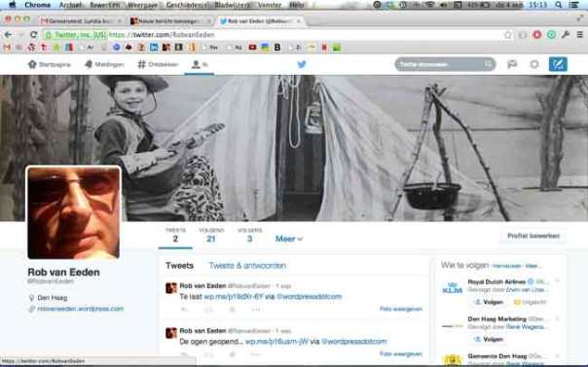Close the Rob van Eeden Twitter tab

[x=299, y=21]
